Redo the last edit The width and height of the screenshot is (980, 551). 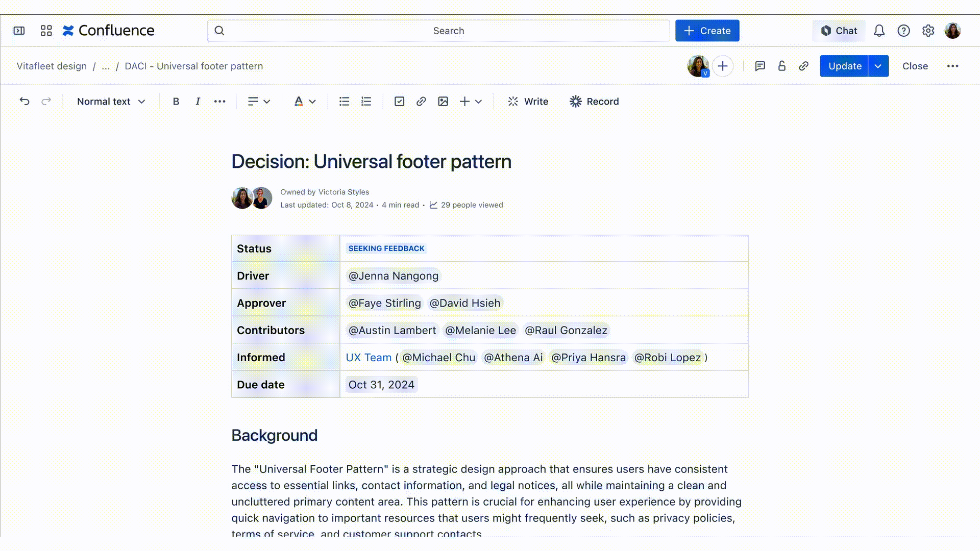point(46,101)
